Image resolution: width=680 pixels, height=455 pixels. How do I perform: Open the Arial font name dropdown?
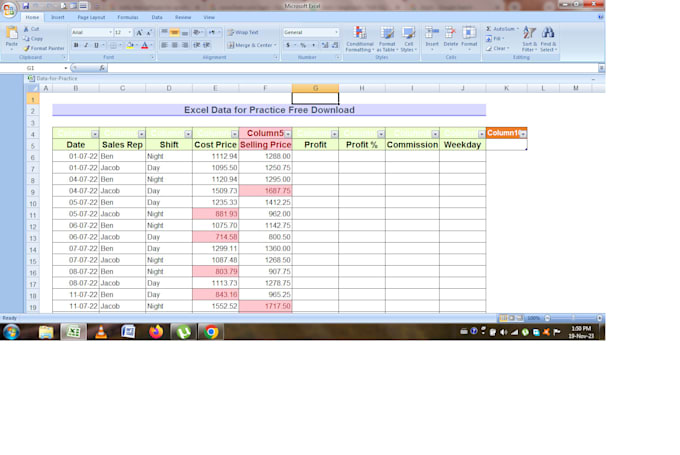coord(110,33)
